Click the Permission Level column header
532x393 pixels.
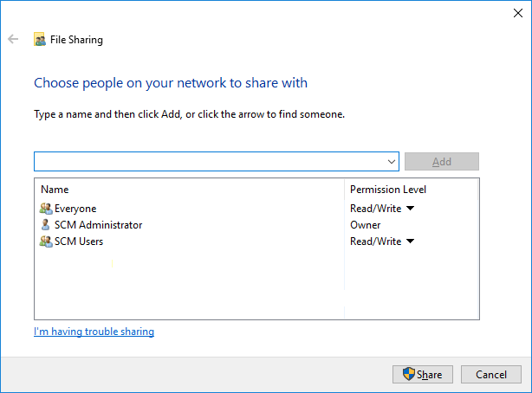[x=387, y=190]
